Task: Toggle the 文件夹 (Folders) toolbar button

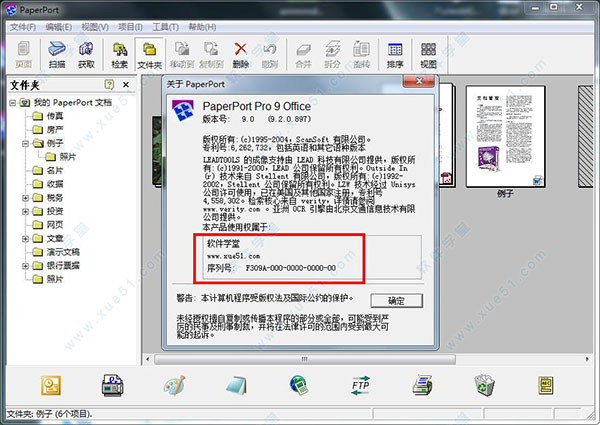Action: (149, 55)
